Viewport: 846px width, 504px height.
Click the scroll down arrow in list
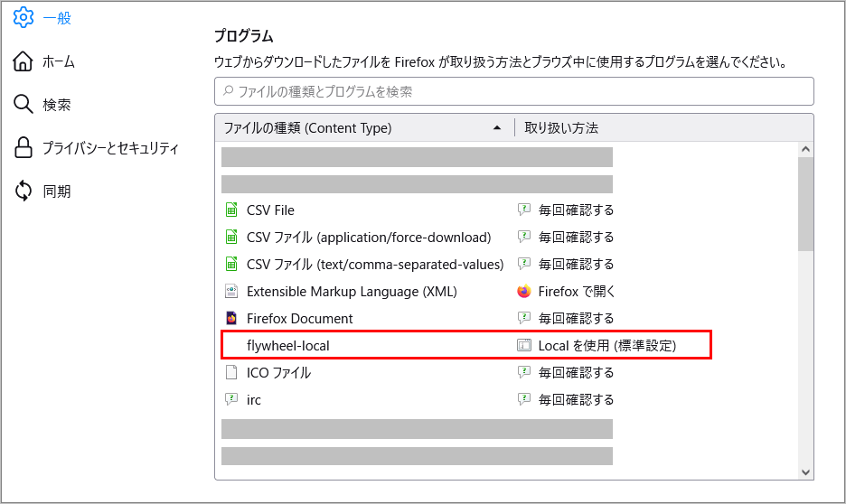805,471
